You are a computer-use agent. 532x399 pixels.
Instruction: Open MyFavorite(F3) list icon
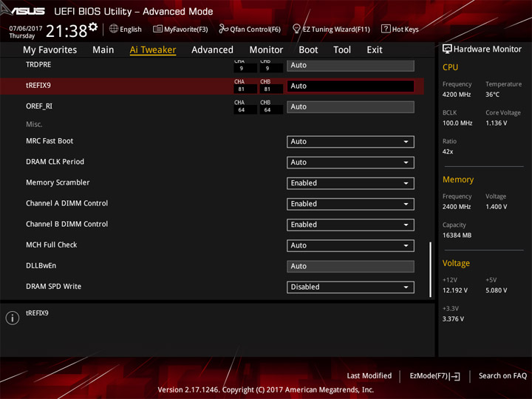coord(157,29)
